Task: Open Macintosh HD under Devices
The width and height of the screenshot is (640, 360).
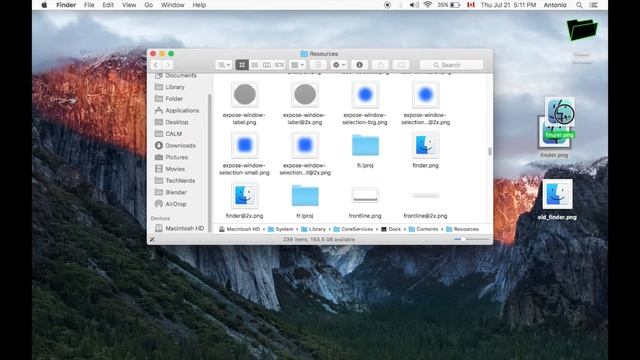Action: click(179, 228)
